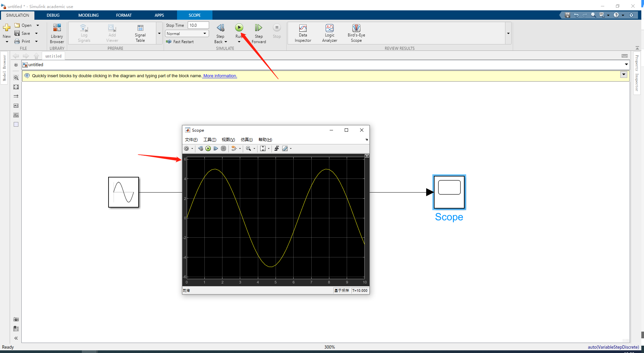Click the Add Viewer icon

112,33
